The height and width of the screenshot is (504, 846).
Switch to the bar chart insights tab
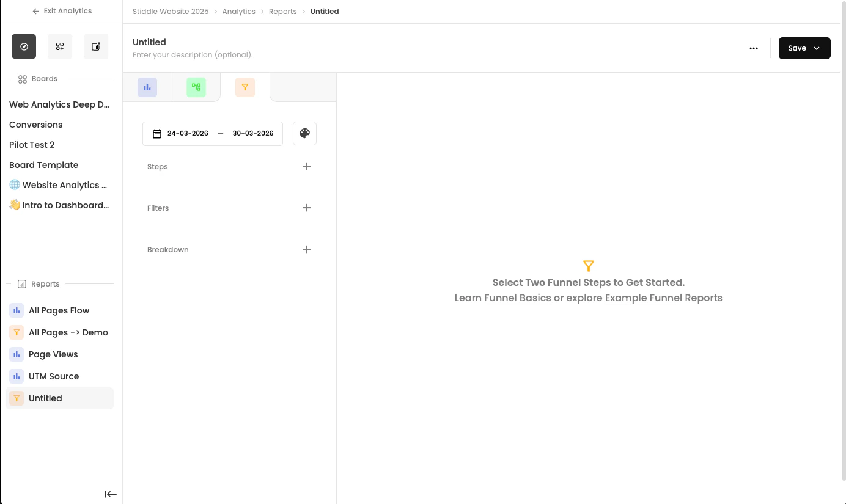point(147,87)
